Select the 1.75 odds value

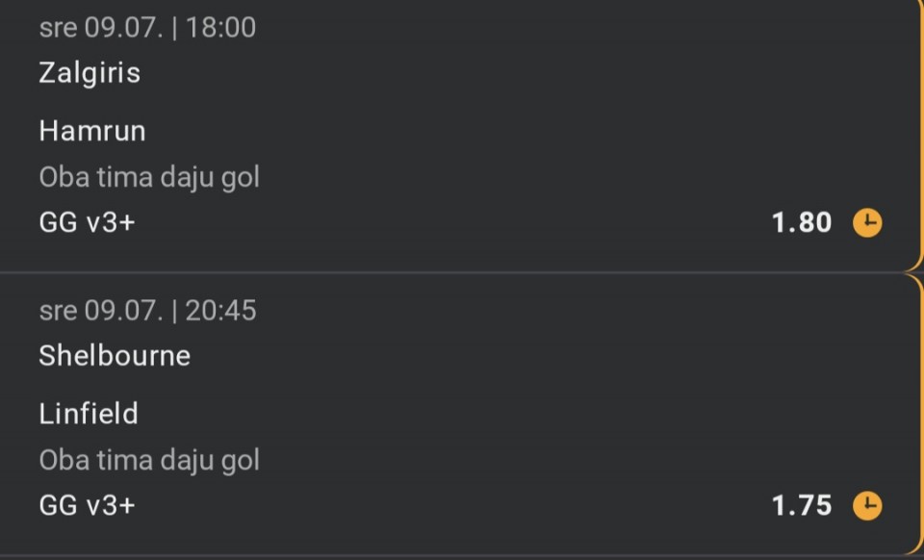tap(802, 506)
